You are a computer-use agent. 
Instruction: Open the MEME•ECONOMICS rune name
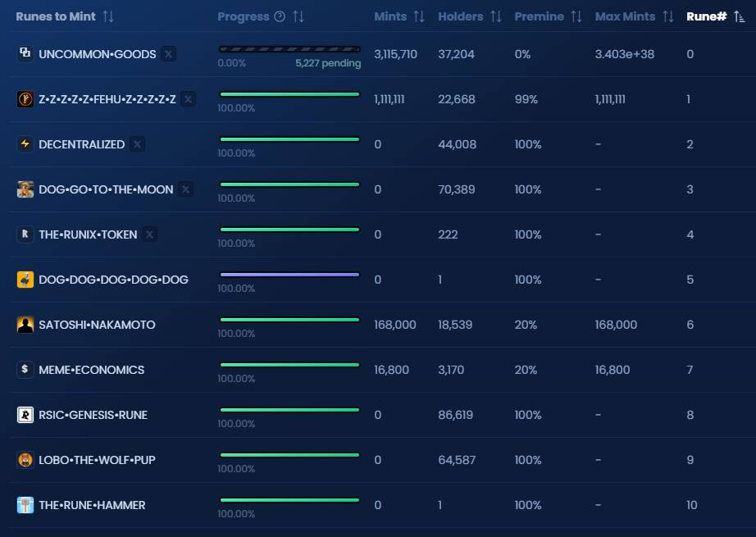click(x=91, y=370)
